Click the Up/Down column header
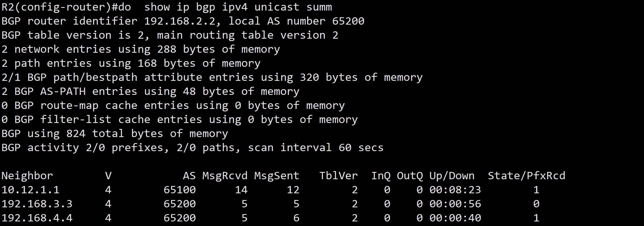 [452, 176]
